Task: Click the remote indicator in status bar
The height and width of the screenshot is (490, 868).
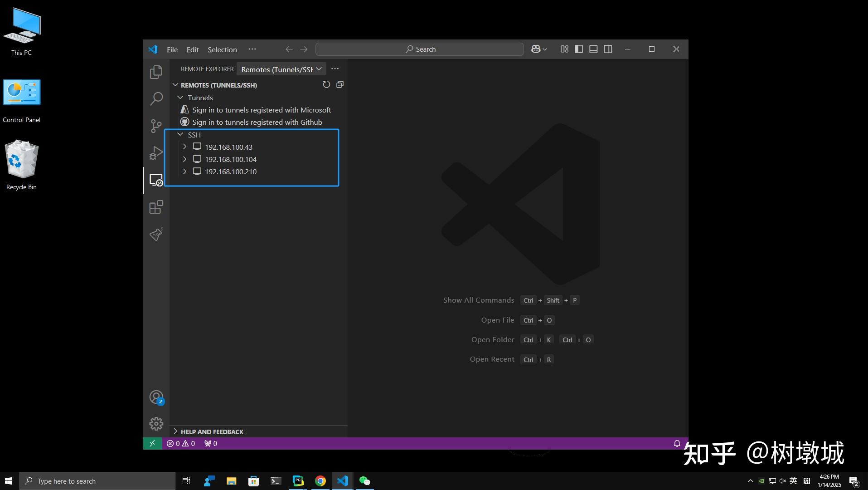Action: (152, 443)
